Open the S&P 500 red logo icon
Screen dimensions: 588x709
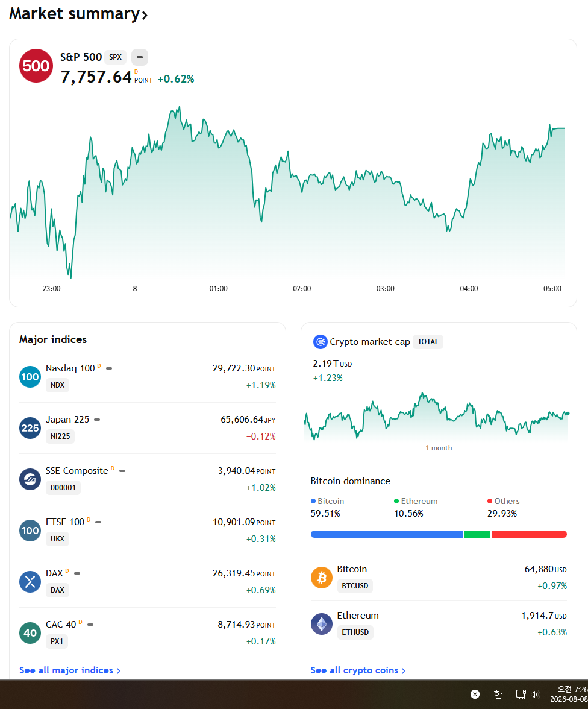[36, 66]
